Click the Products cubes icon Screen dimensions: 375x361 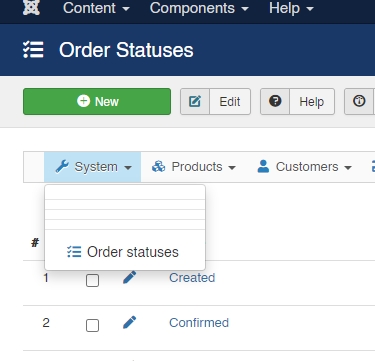[159, 166]
